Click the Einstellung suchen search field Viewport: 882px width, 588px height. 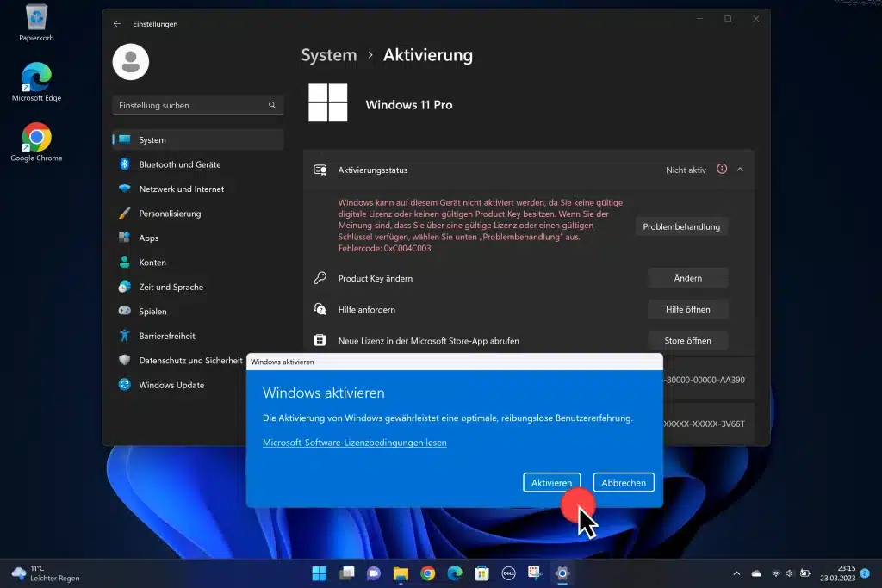click(198, 105)
